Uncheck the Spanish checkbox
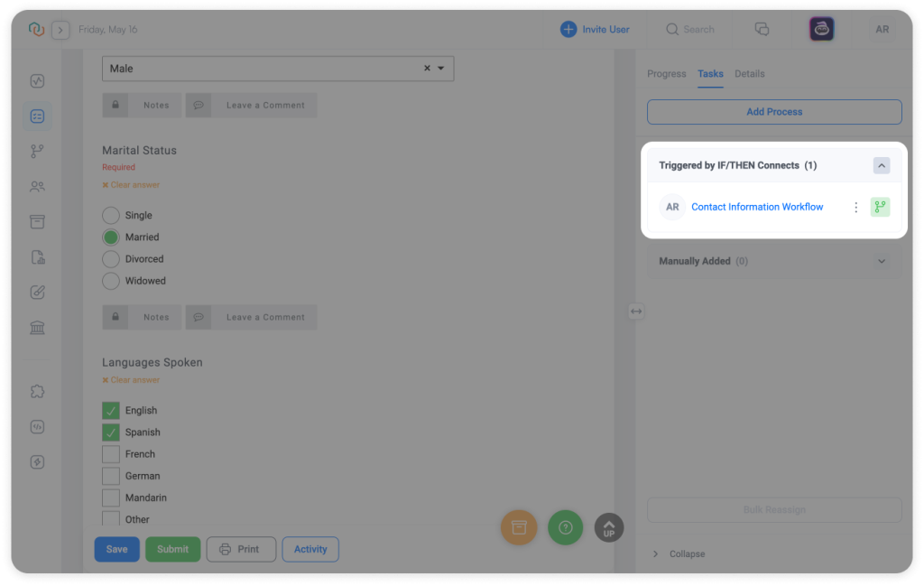Image resolution: width=924 pixels, height=586 pixels. click(x=111, y=433)
